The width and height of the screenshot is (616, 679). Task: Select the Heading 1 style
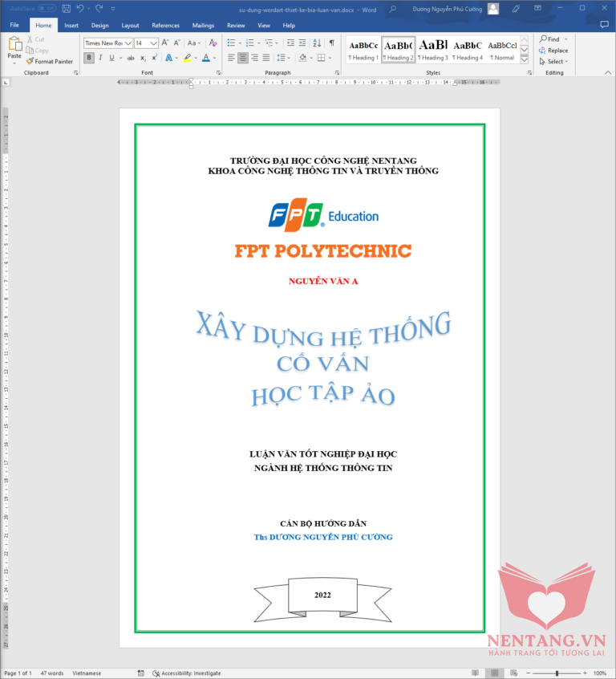coord(363,50)
